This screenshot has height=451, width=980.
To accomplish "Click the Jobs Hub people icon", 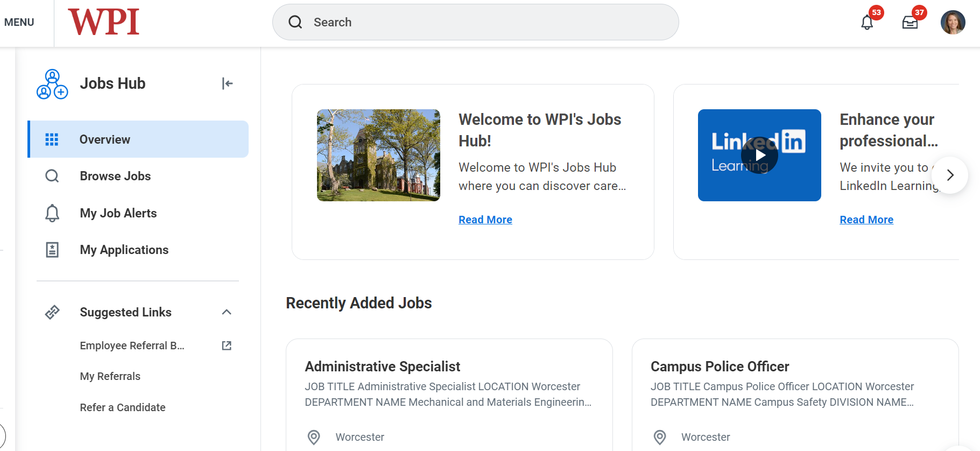I will pyautogui.click(x=52, y=84).
